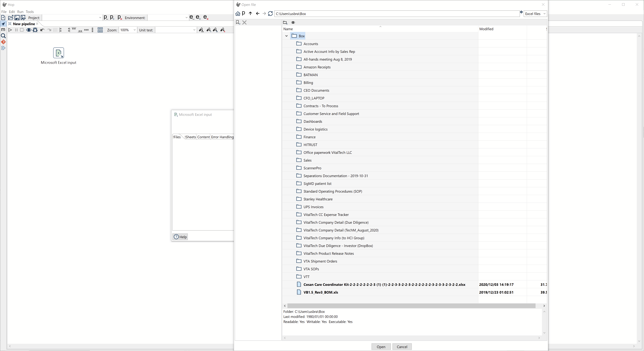This screenshot has width=644, height=351.
Task: Click the run pipeline play button
Action: [10, 30]
